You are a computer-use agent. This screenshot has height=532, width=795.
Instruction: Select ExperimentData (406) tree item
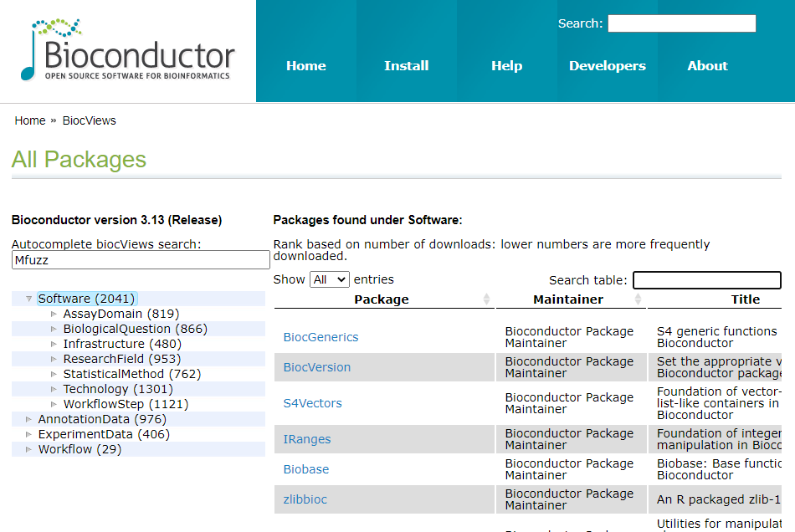104,434
